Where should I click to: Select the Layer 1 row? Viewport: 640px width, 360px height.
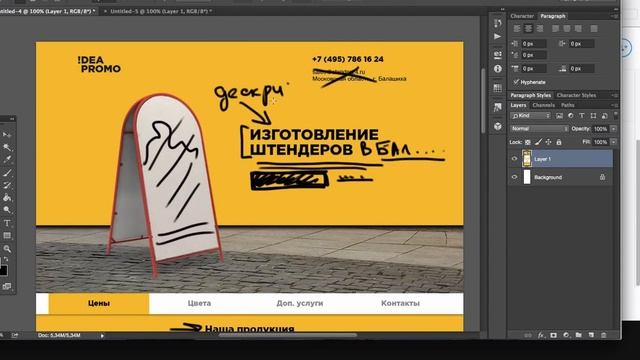coord(560,159)
